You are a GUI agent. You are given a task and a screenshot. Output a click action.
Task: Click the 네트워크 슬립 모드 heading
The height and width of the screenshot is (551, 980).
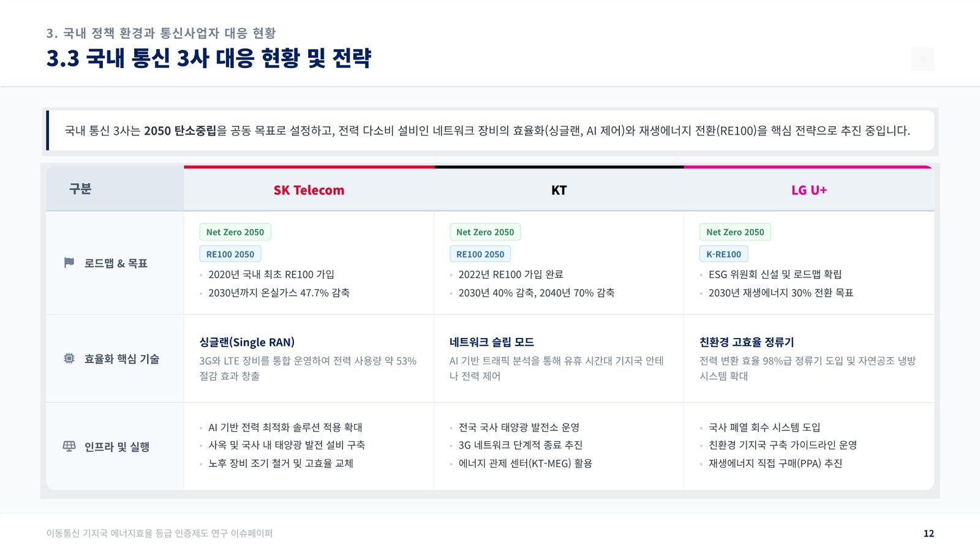click(491, 342)
